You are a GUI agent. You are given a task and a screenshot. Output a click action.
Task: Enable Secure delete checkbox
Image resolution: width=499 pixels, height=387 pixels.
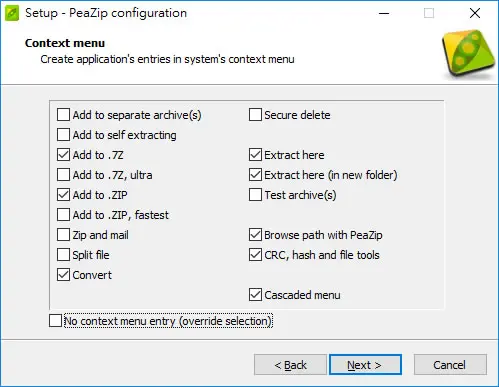point(255,115)
